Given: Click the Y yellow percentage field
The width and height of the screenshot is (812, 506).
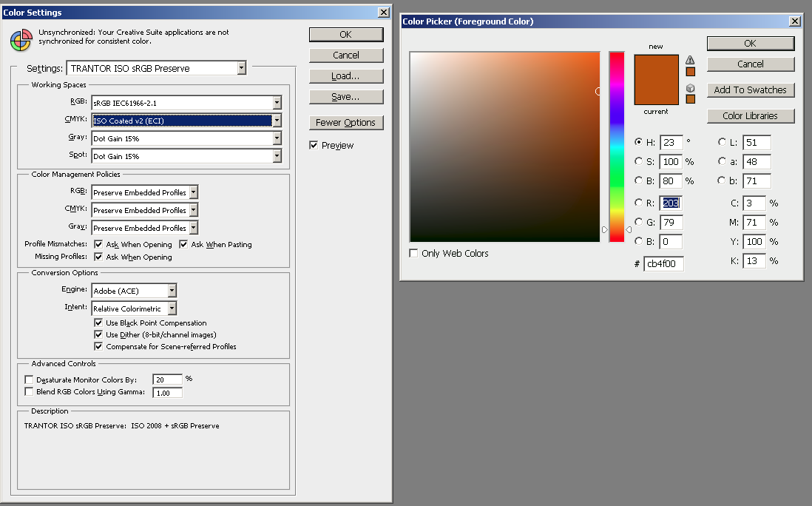Looking at the screenshot, I should pos(754,241).
